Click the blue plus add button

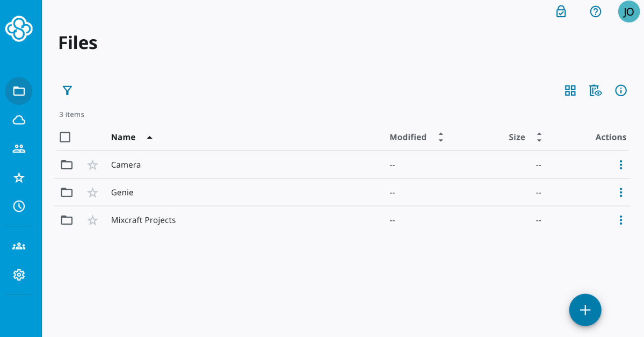pos(585,310)
